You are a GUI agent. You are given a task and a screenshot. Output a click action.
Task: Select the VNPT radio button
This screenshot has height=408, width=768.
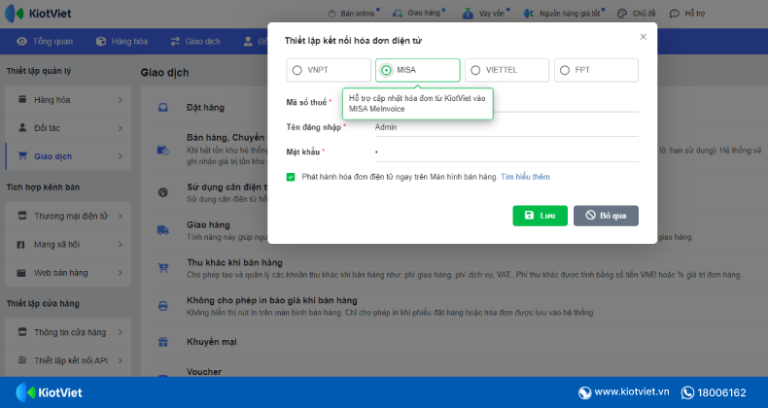[296, 70]
